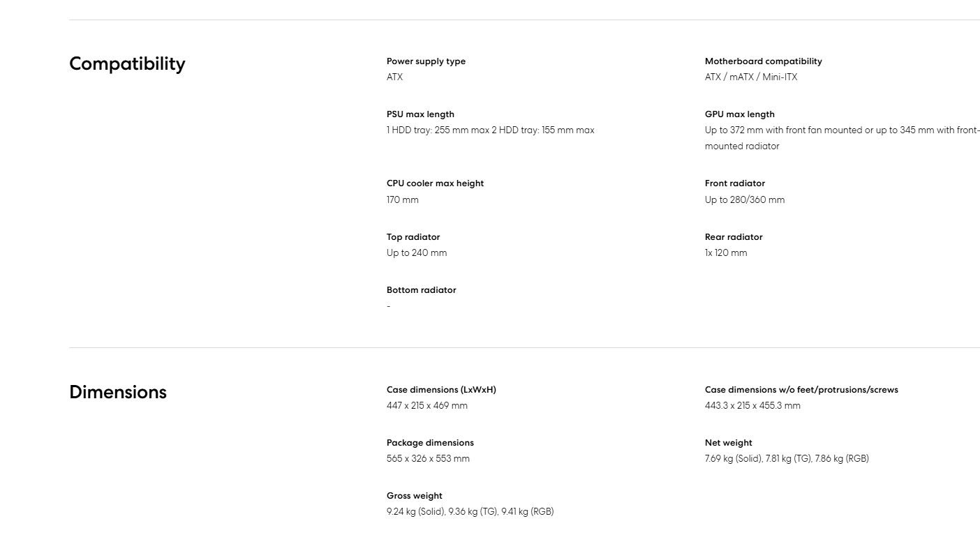Select the GPU max length label
The width and height of the screenshot is (980, 551).
(x=739, y=114)
